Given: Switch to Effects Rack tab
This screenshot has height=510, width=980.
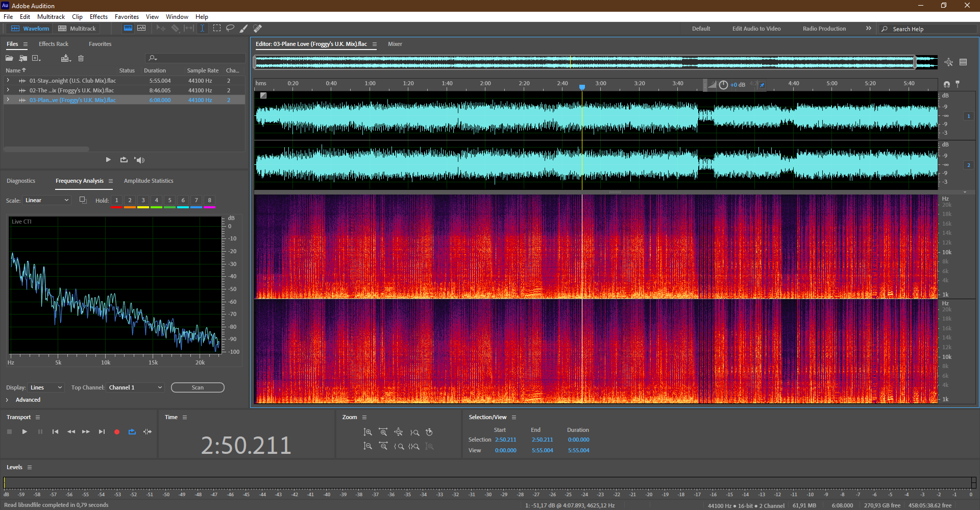Looking at the screenshot, I should [x=54, y=44].
